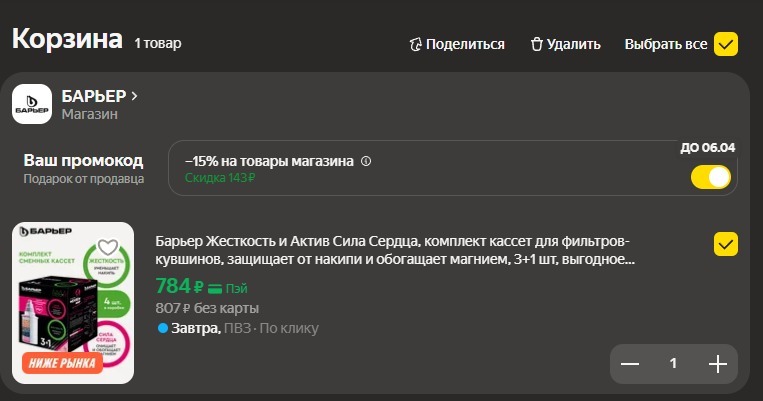Click the quantity field showing 1
Viewport: 763px width, 401px height.
click(x=673, y=364)
